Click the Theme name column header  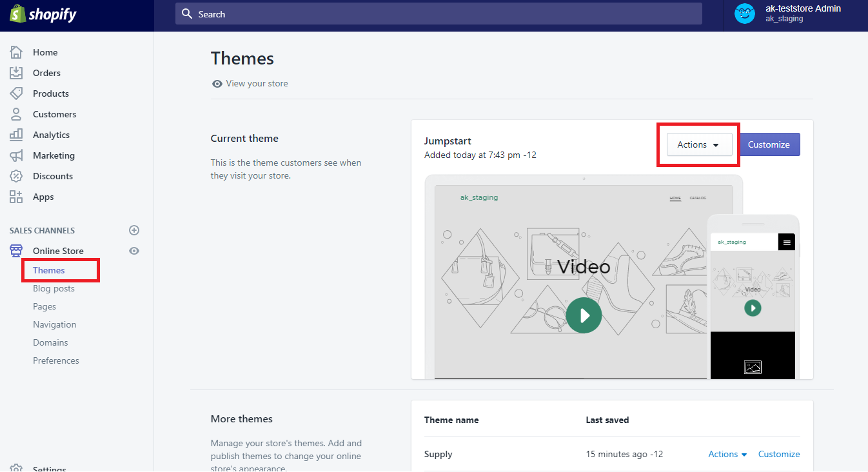[451, 420]
